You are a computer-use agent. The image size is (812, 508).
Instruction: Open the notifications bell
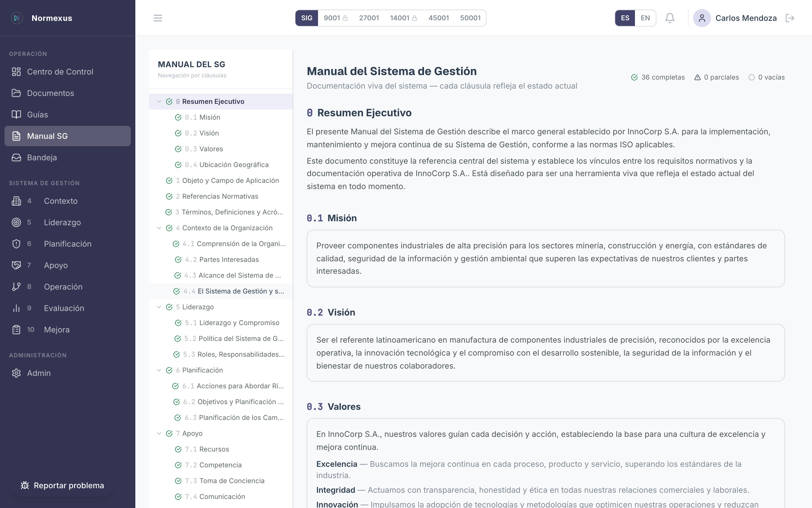(x=670, y=18)
